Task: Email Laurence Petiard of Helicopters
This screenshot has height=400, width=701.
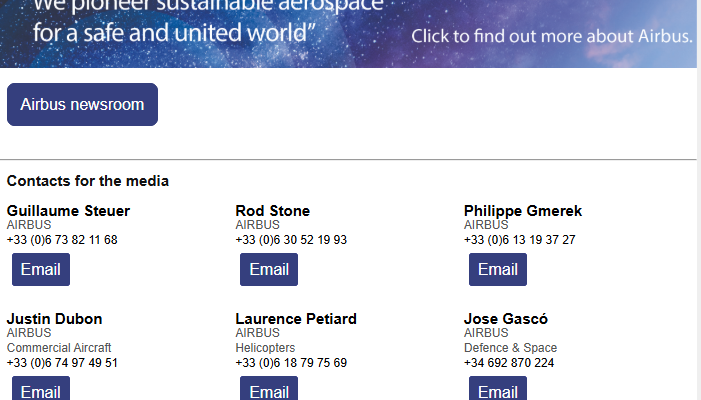Action: (269, 388)
